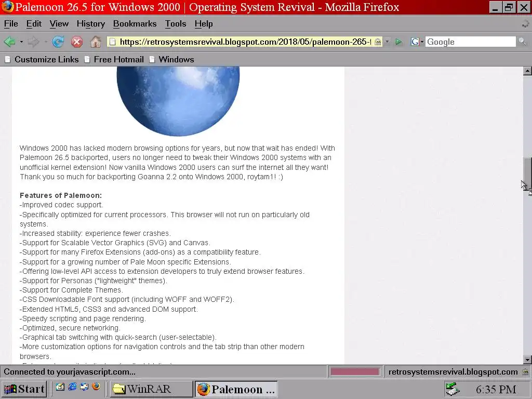Expand the address bar history dropdown
Viewport: 532px width, 399px height.
[388, 42]
